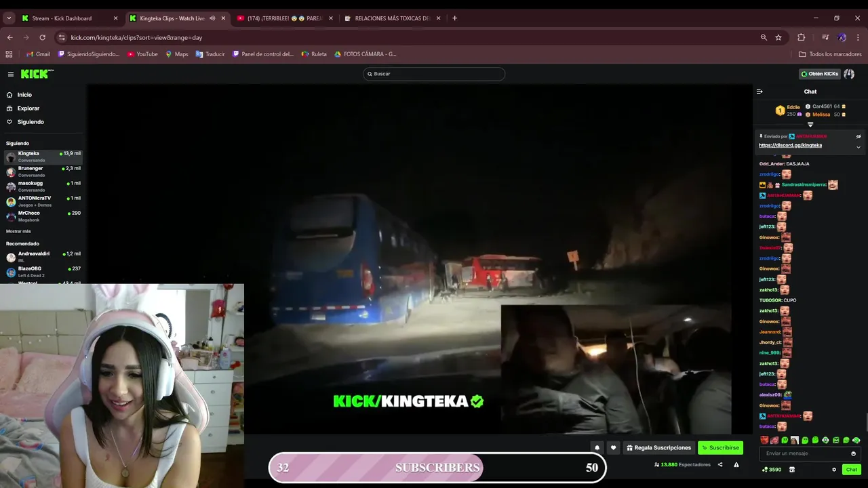
Task: Hide the pinned message with eye icon
Action: (858, 136)
